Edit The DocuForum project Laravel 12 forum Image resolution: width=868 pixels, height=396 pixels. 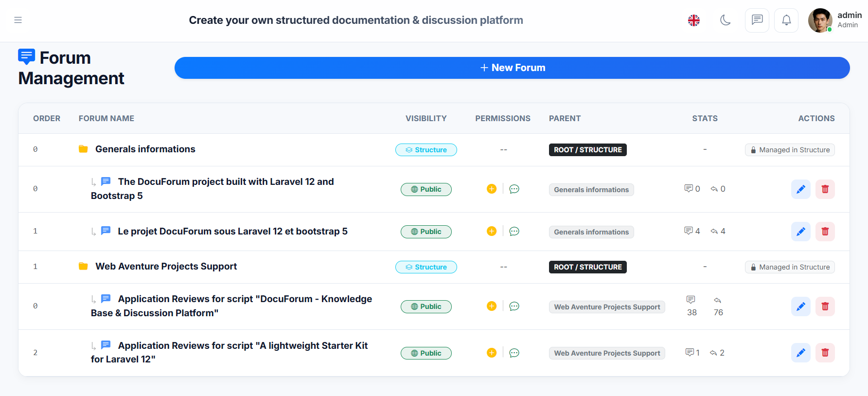tap(800, 189)
